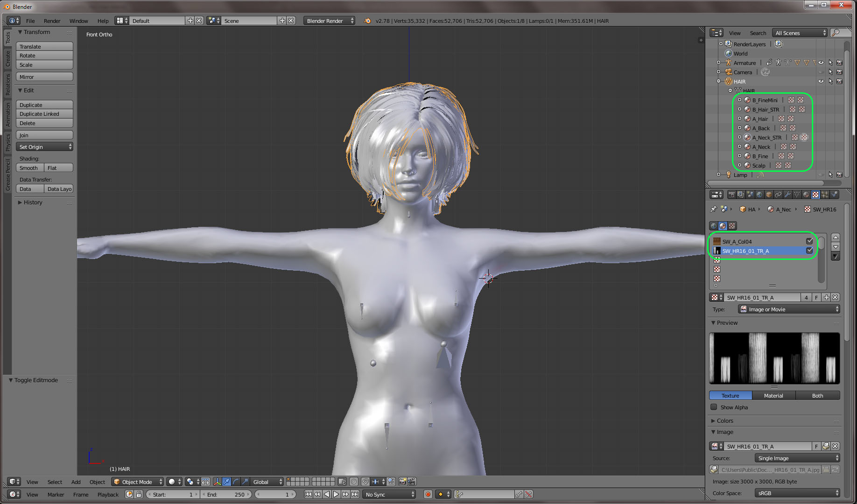Set shading to Smooth
This screenshot has width=857, height=504.
click(30, 168)
